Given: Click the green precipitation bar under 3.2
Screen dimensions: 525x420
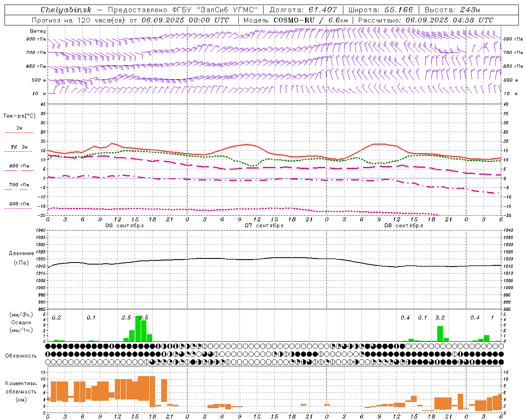Looking at the screenshot, I should click(x=440, y=333).
